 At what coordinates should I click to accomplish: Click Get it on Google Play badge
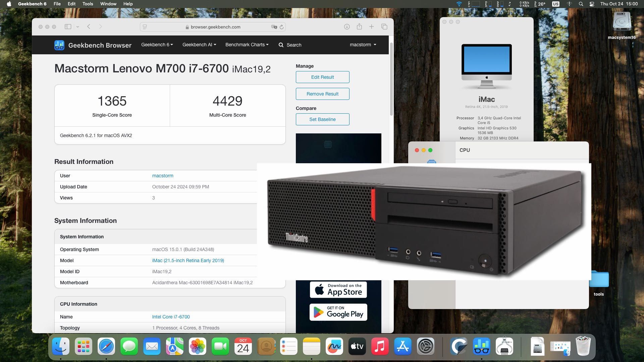(338, 312)
